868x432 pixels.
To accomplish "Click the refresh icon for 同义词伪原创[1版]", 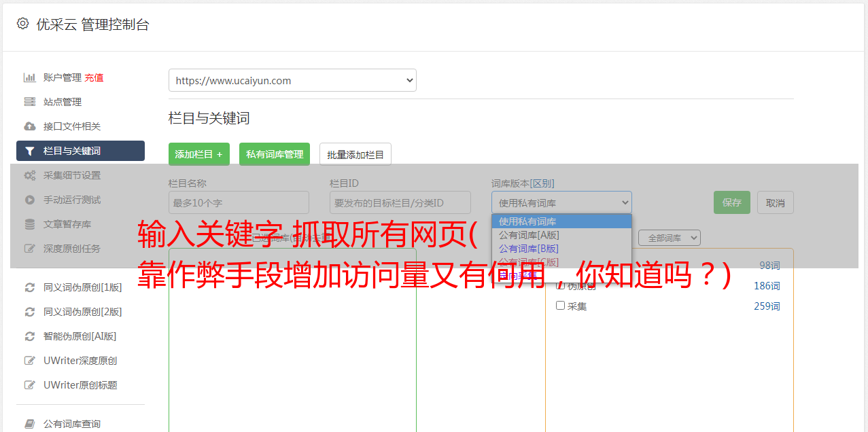I will pyautogui.click(x=30, y=287).
